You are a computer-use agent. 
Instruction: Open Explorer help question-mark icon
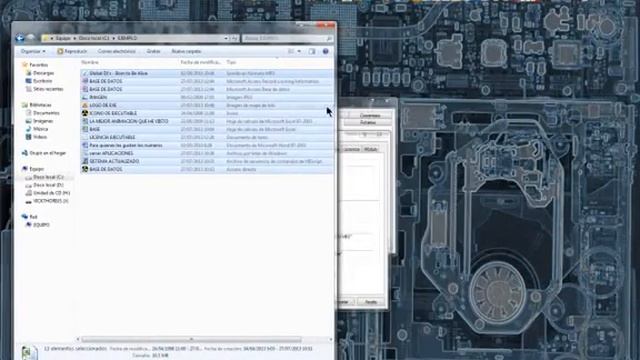325,51
